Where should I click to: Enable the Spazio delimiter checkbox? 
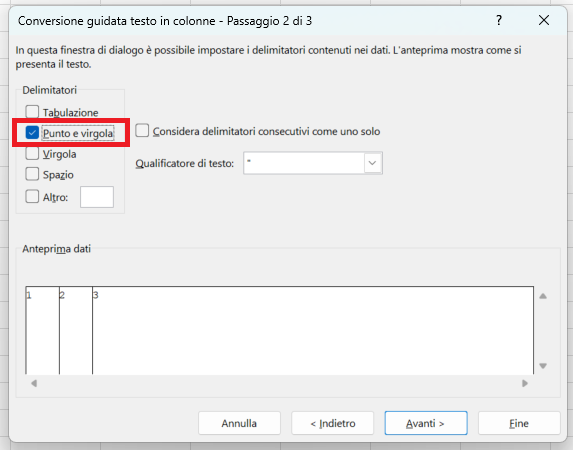point(32,174)
